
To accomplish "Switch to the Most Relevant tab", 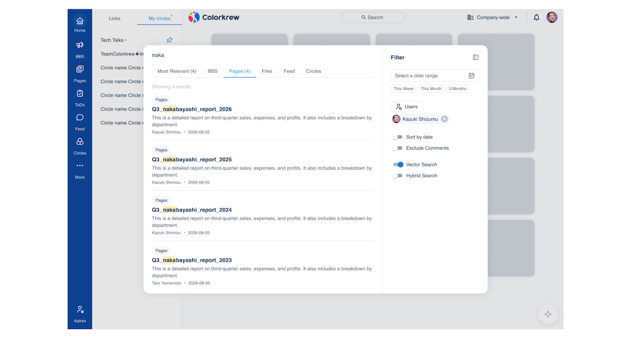I will [x=177, y=71].
